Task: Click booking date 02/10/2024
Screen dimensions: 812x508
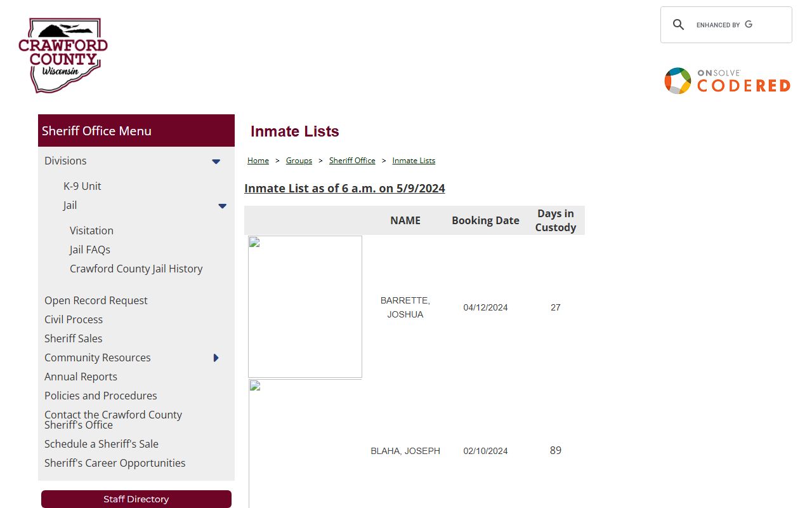Action: (485, 451)
